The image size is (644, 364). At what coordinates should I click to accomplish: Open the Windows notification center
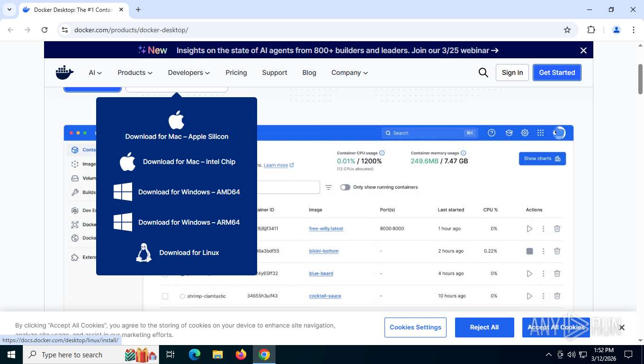(x=628, y=355)
